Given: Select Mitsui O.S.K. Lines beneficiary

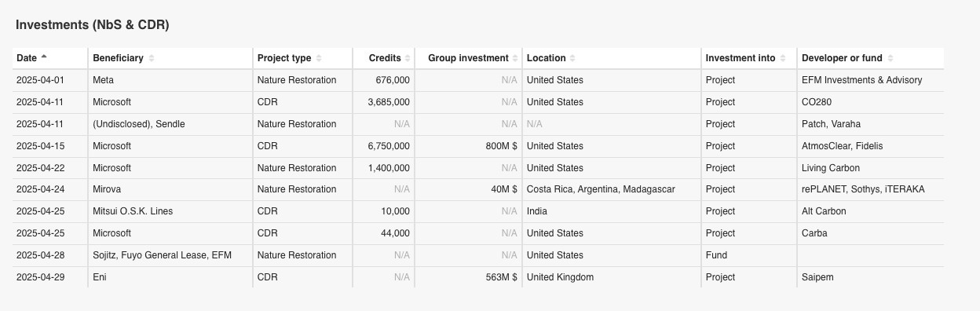Looking at the screenshot, I should [133, 211].
